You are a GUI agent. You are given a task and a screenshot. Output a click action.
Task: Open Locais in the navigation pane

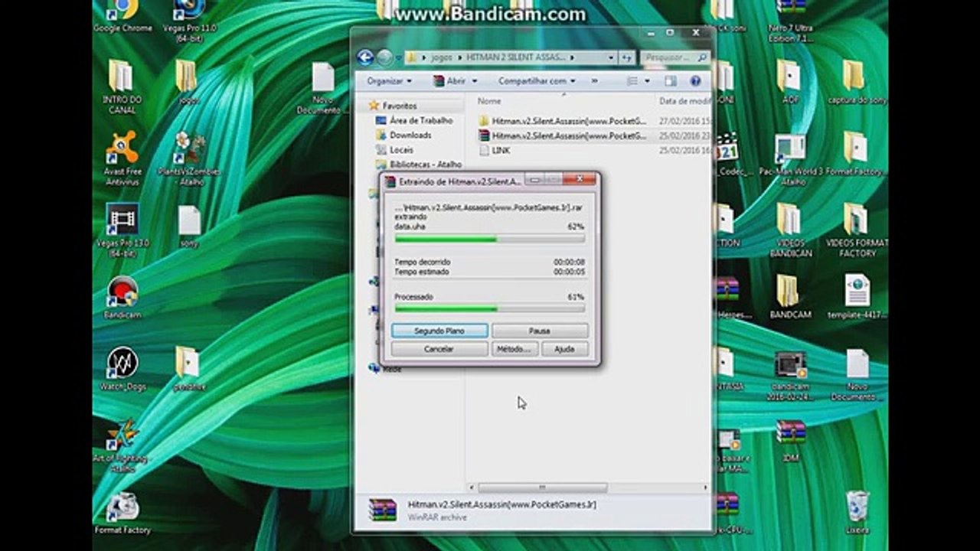(x=394, y=150)
